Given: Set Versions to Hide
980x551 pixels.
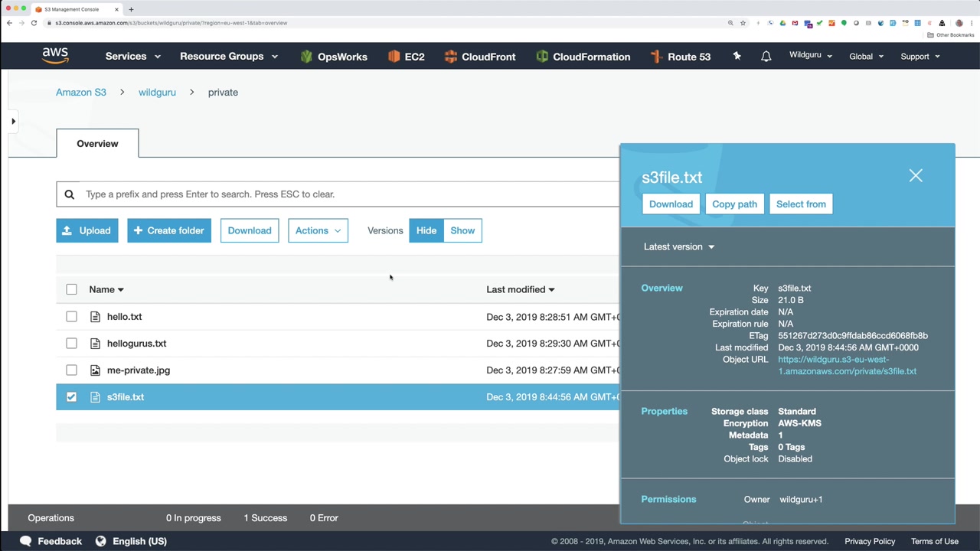Looking at the screenshot, I should coord(426,230).
